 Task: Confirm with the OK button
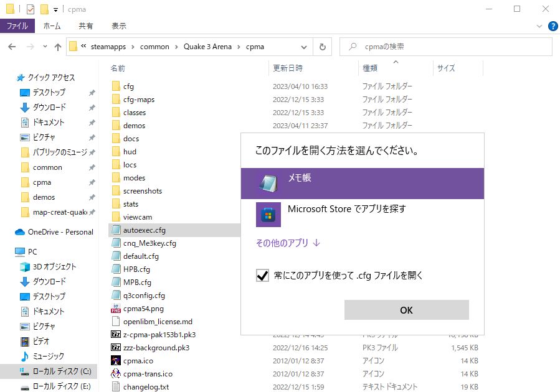(406, 310)
